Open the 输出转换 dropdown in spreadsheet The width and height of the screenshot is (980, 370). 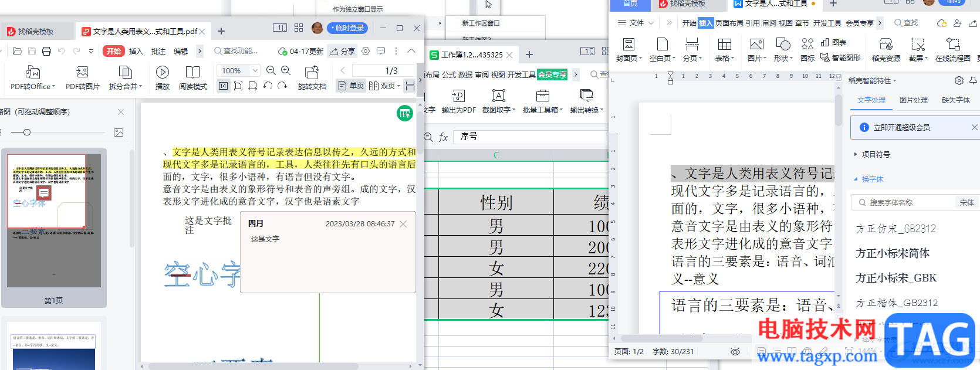click(587, 101)
